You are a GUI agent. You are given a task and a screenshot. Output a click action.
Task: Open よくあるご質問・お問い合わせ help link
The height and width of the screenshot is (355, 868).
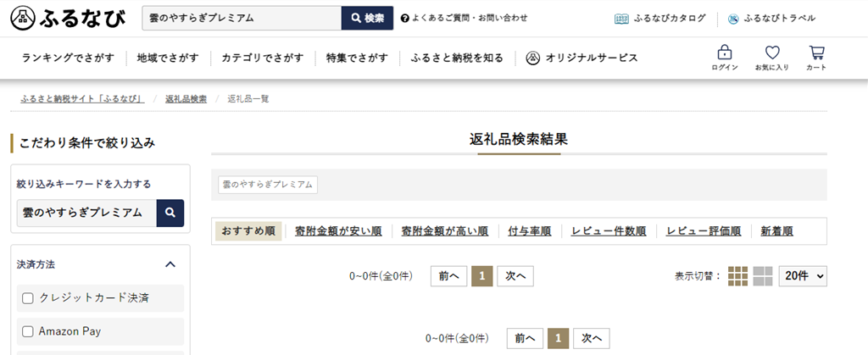(470, 19)
